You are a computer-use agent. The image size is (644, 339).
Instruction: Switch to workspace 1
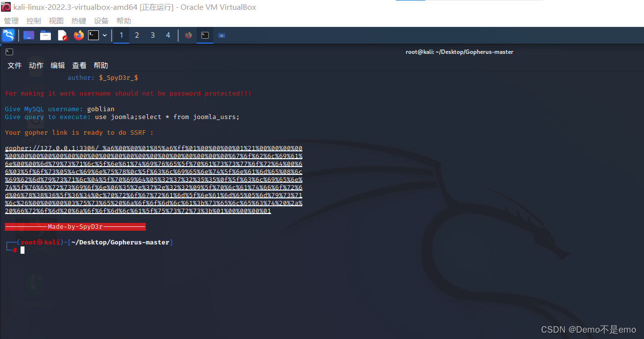point(121,35)
